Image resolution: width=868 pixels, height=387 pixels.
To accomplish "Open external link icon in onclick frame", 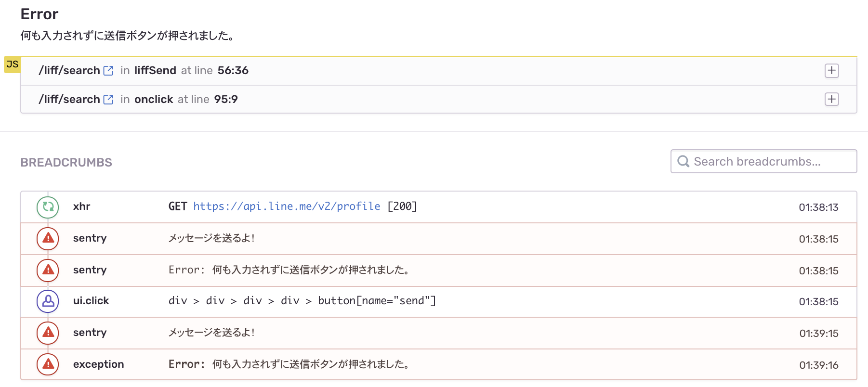I will click(108, 100).
